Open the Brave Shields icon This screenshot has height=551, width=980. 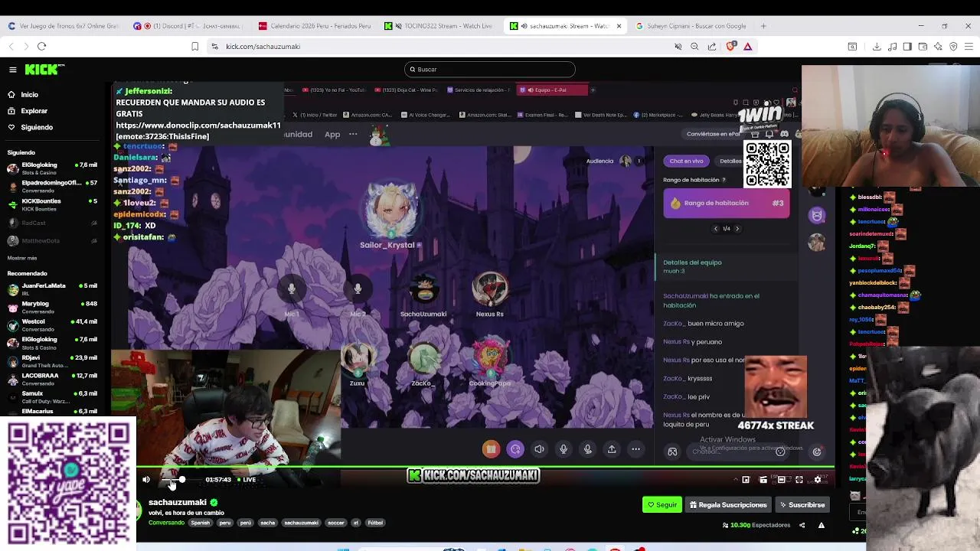click(x=730, y=47)
